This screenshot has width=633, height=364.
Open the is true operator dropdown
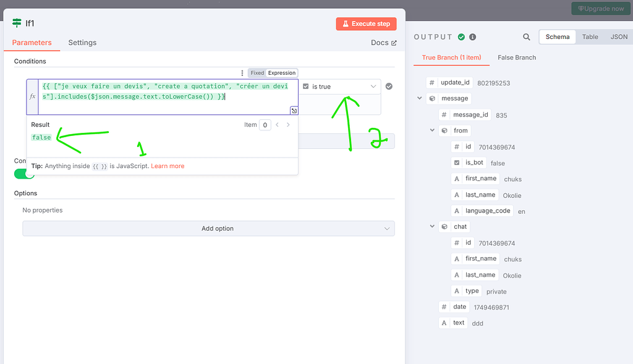[373, 87]
